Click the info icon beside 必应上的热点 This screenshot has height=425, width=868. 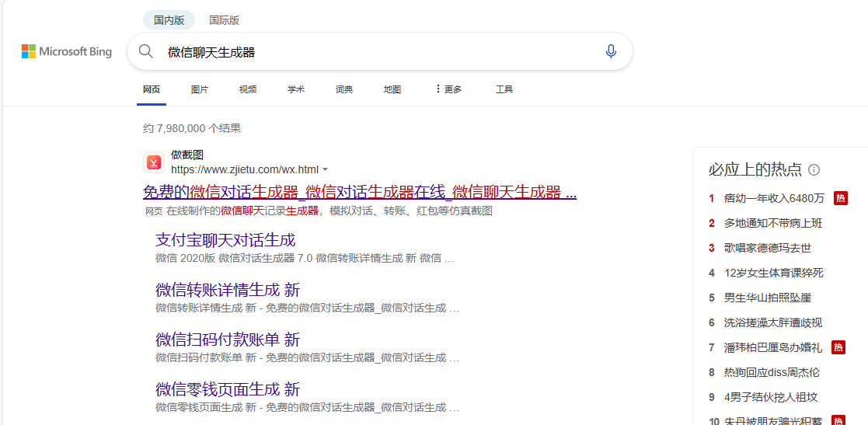point(814,170)
